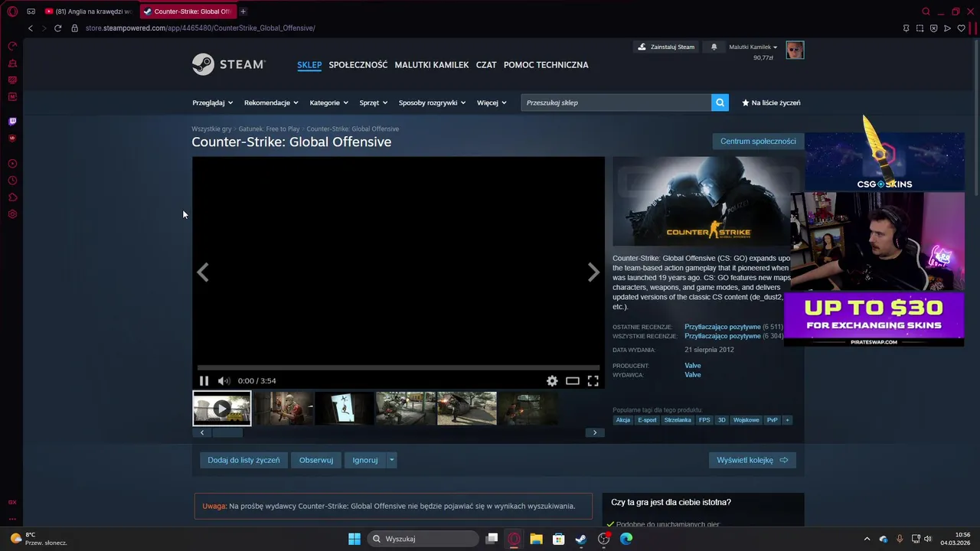The height and width of the screenshot is (551, 980).
Task: Open File Explorer from taskbar
Action: coord(536,539)
